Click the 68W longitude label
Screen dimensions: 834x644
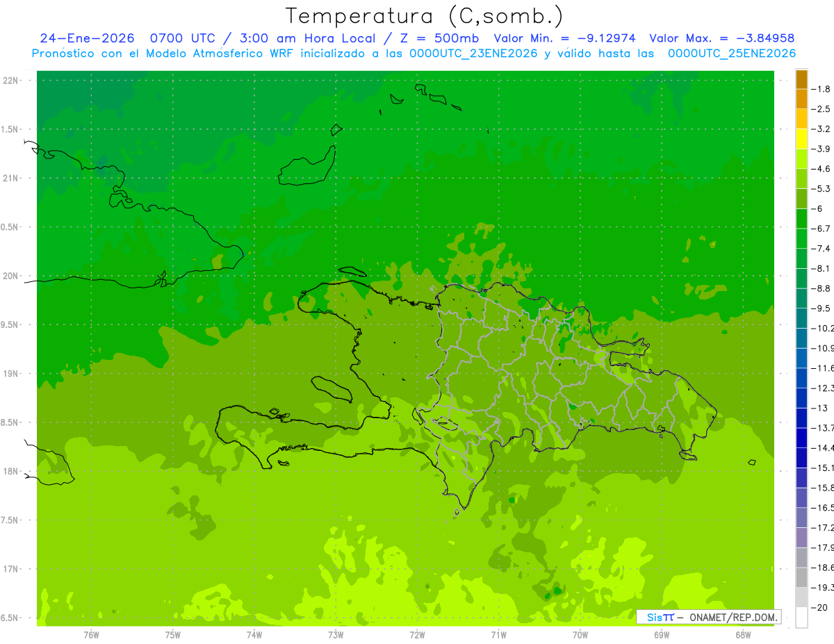pos(743,635)
